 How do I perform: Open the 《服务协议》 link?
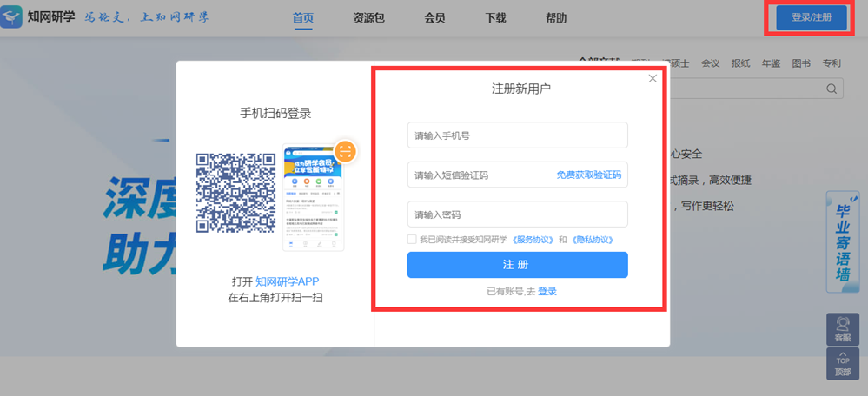coord(533,240)
